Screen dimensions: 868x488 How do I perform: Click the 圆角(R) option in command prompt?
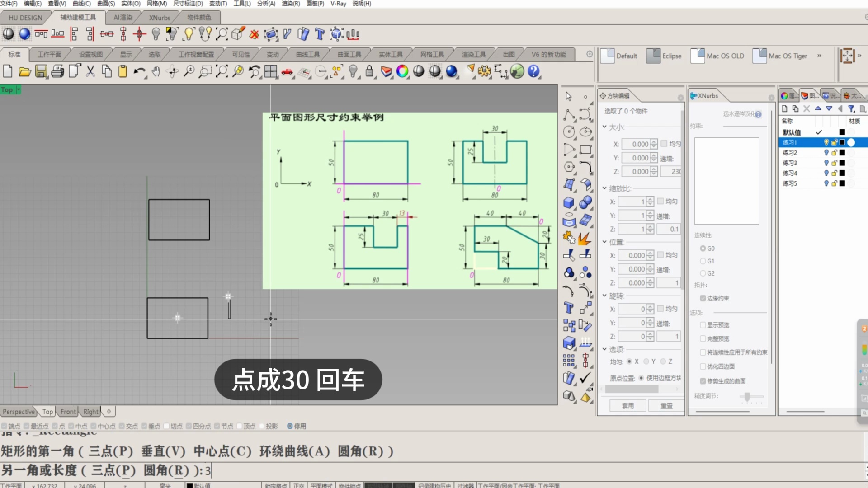point(166,470)
